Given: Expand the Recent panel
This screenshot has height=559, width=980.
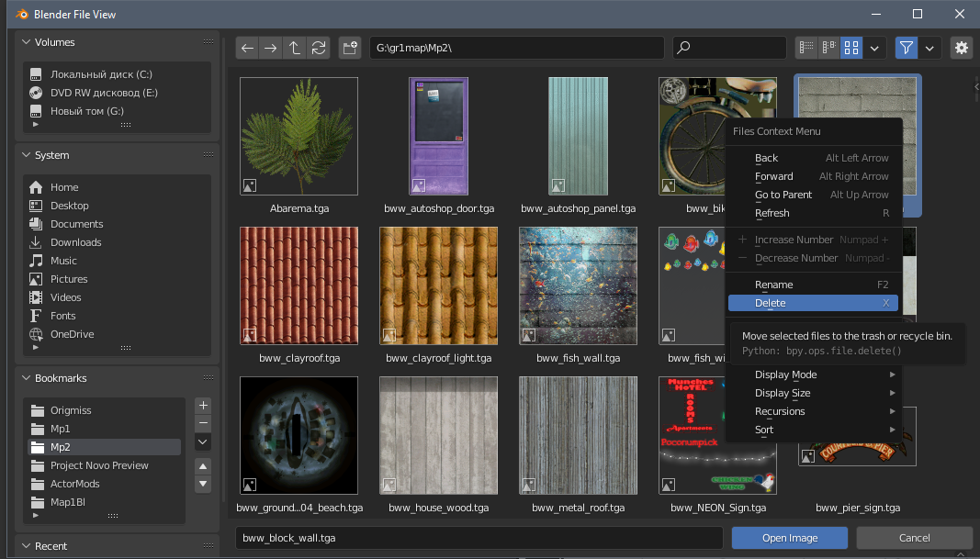Looking at the screenshot, I should [x=27, y=546].
